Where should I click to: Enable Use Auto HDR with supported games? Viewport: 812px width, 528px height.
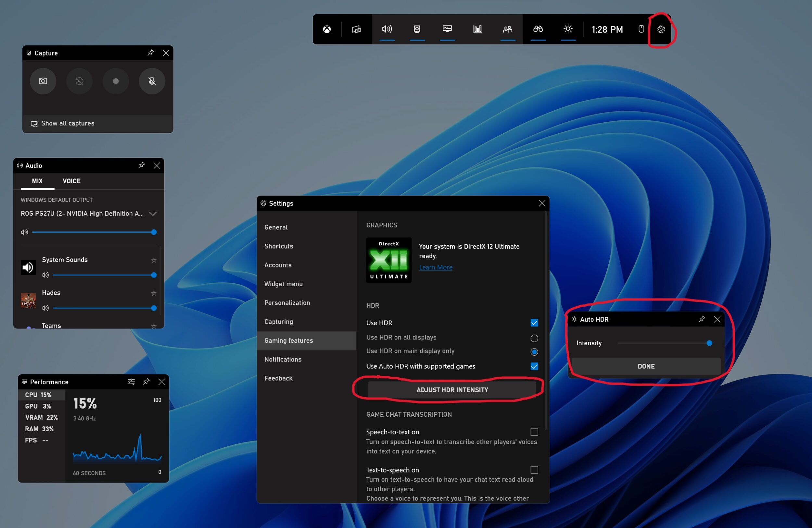[x=533, y=366]
